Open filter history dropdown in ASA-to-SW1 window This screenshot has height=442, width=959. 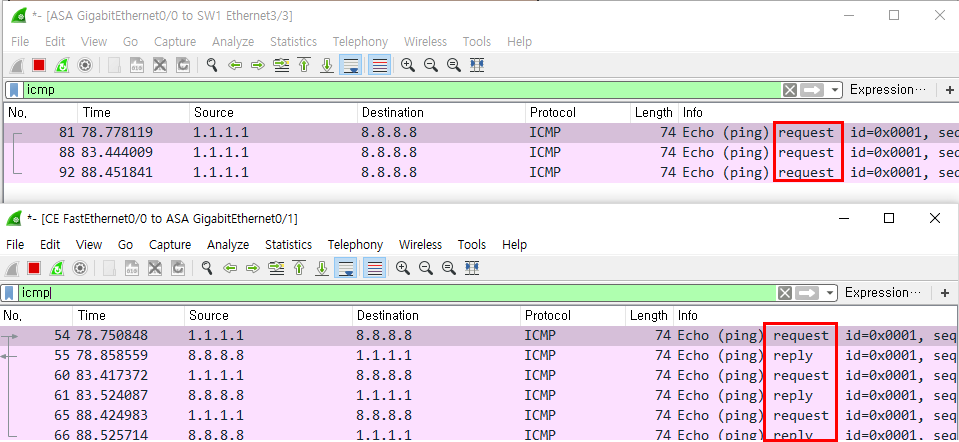click(x=835, y=90)
